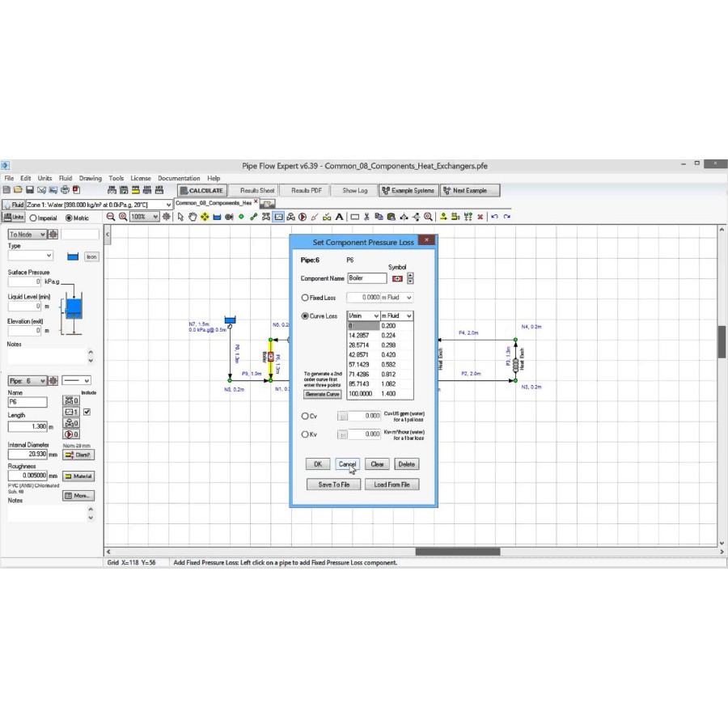This screenshot has height=728, width=728.
Task: Expand the Zone 1 Water fluid dropdown
Action: pos(168,205)
